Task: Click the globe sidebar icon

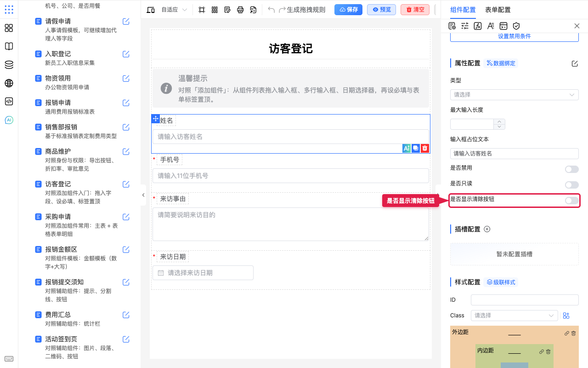Action: 9,83
